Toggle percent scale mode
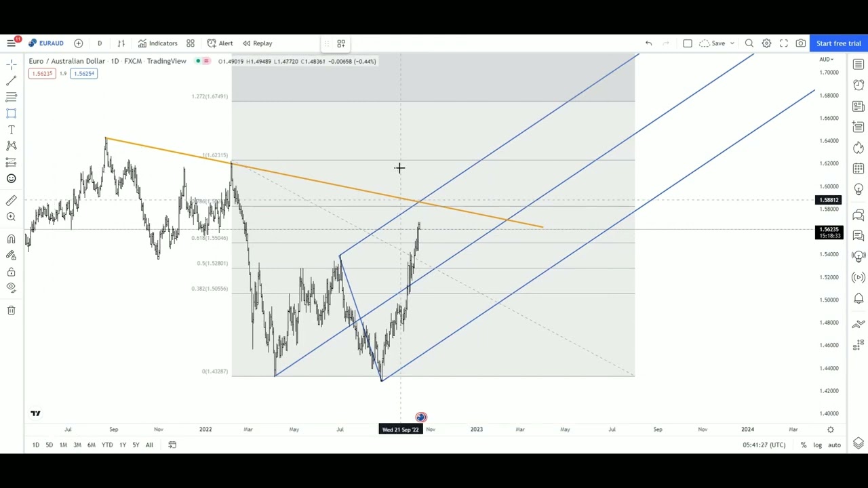 click(804, 445)
